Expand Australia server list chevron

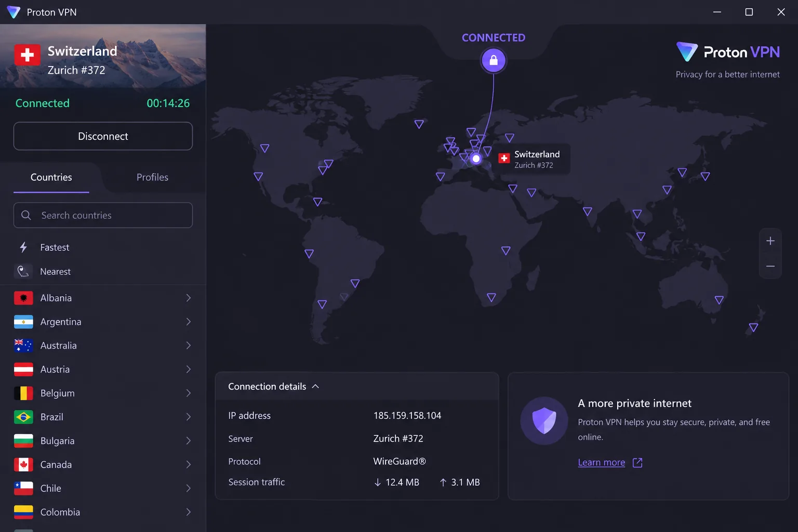pyautogui.click(x=189, y=345)
